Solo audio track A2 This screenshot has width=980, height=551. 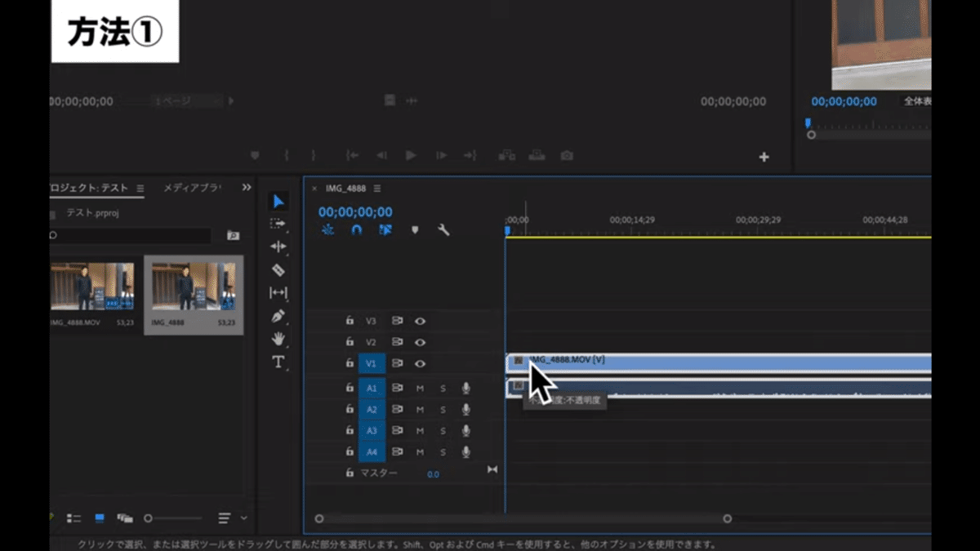tap(443, 410)
